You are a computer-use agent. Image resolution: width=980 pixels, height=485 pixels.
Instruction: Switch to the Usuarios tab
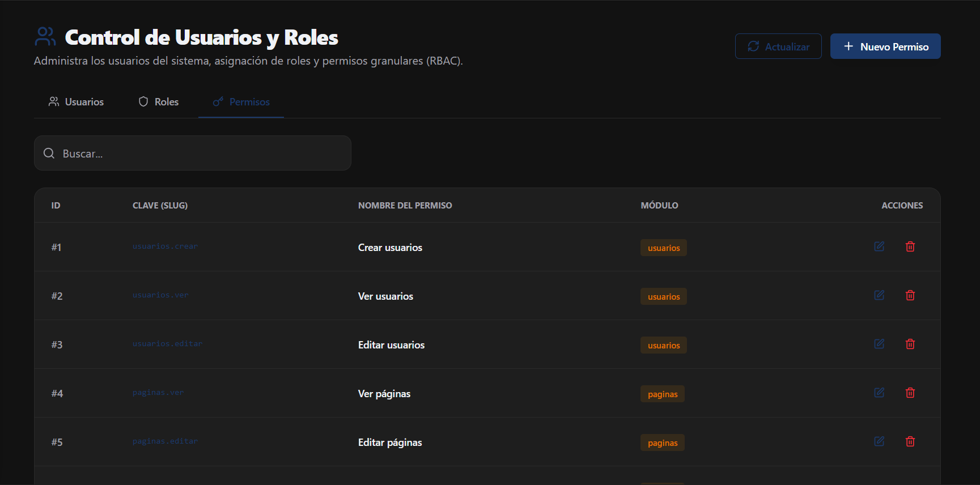pos(77,102)
